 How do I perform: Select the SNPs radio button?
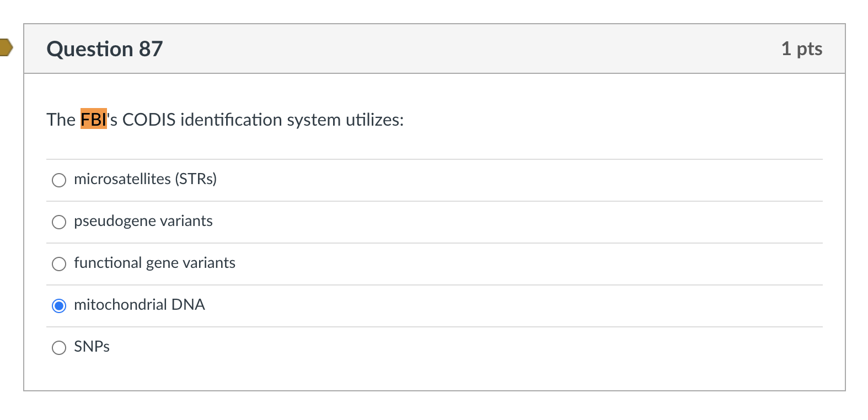59,347
